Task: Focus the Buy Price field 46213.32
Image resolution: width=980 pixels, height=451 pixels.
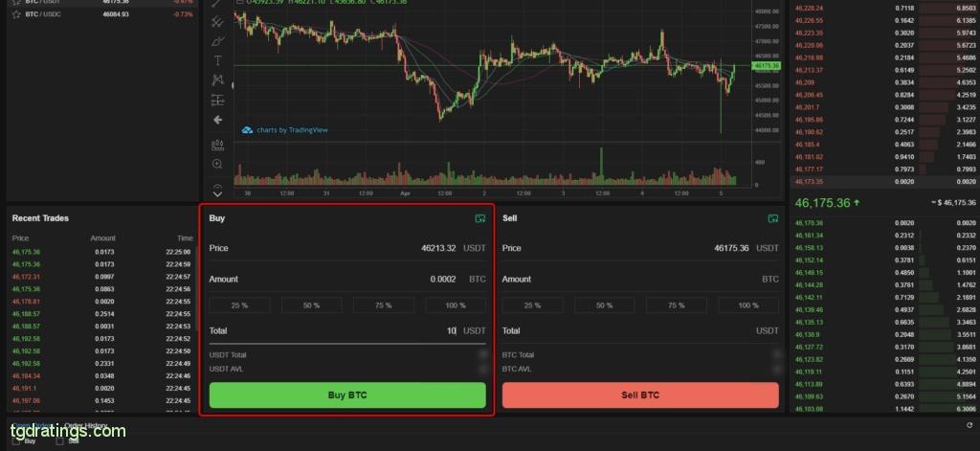Action: [x=347, y=248]
